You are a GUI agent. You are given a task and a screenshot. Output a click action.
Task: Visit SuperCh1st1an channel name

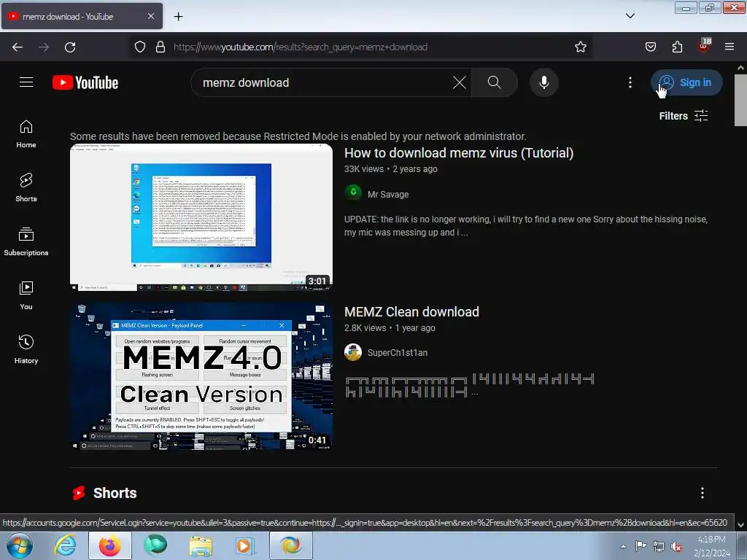click(398, 353)
